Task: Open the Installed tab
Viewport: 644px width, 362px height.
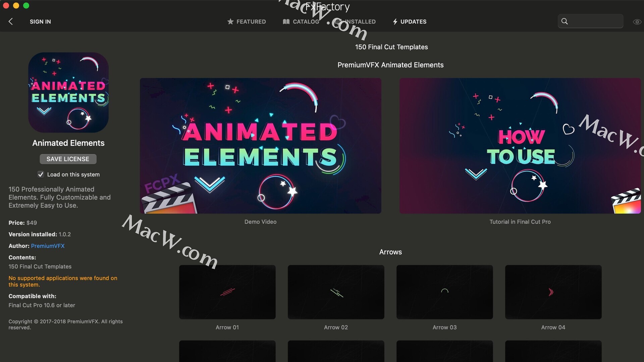Action: (x=356, y=21)
